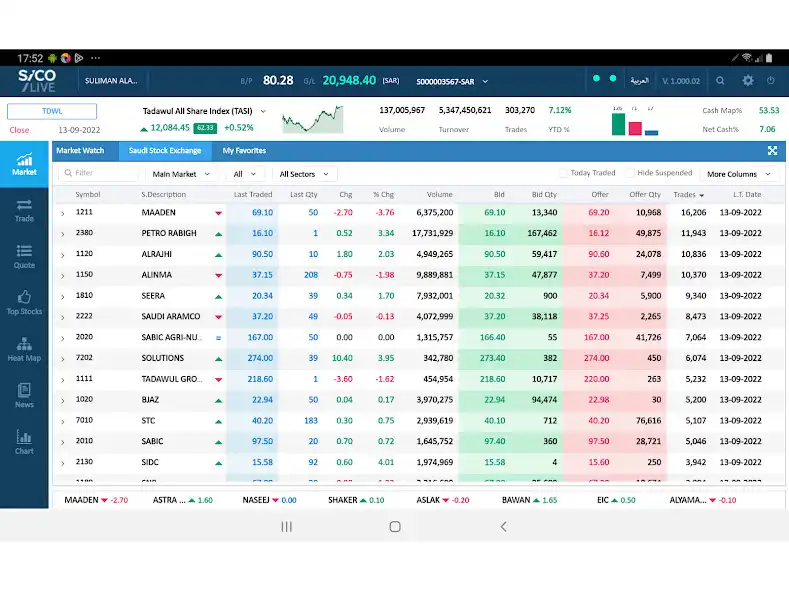The image size is (789, 592).
Task: Expand the MAADEN row chevron
Action: (62, 213)
